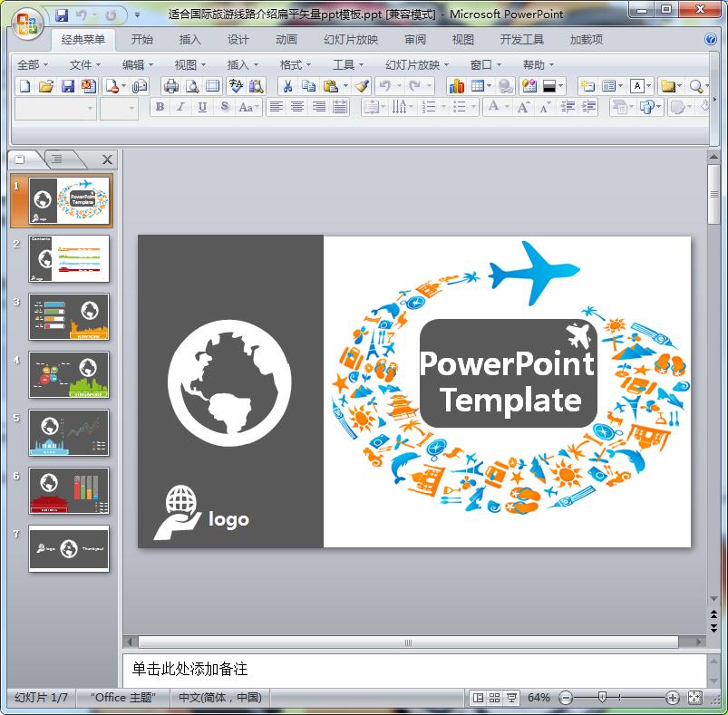The height and width of the screenshot is (715, 728).
Task: Show the Slides thumbnail pane tab
Action: (x=20, y=159)
